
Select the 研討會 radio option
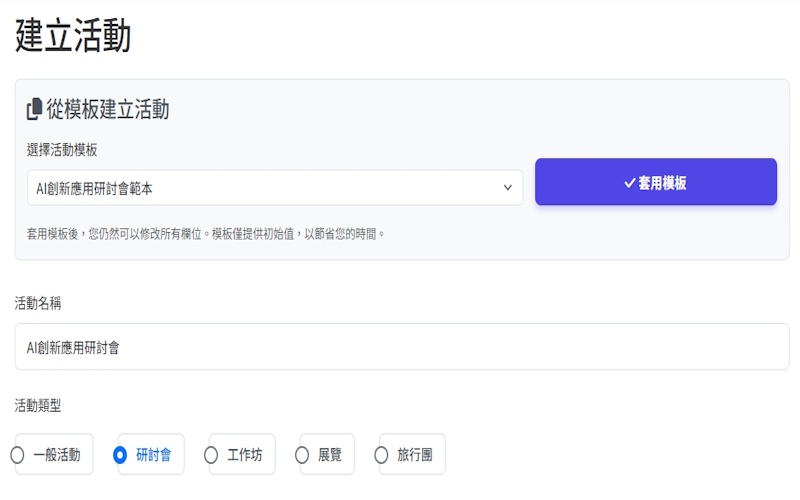point(120,455)
